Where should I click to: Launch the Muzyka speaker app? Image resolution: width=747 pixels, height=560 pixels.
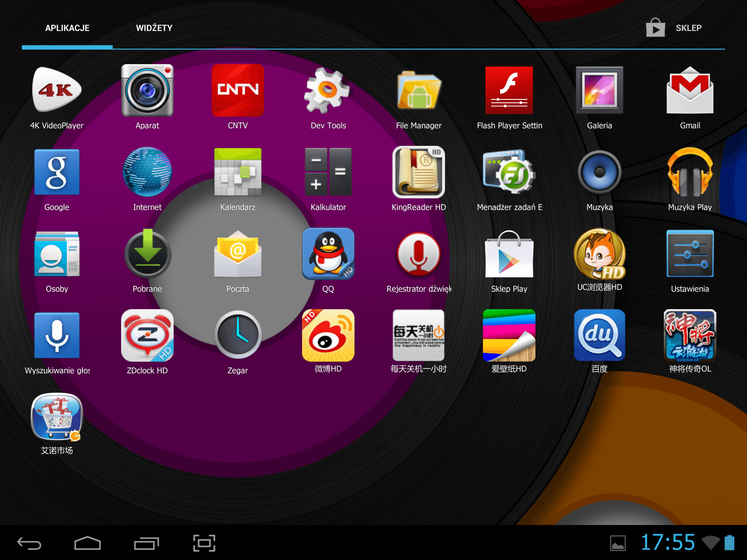tap(600, 172)
